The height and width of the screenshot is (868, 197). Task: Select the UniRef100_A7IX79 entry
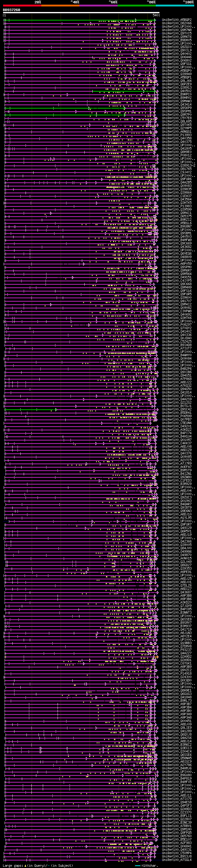[x=177, y=799]
